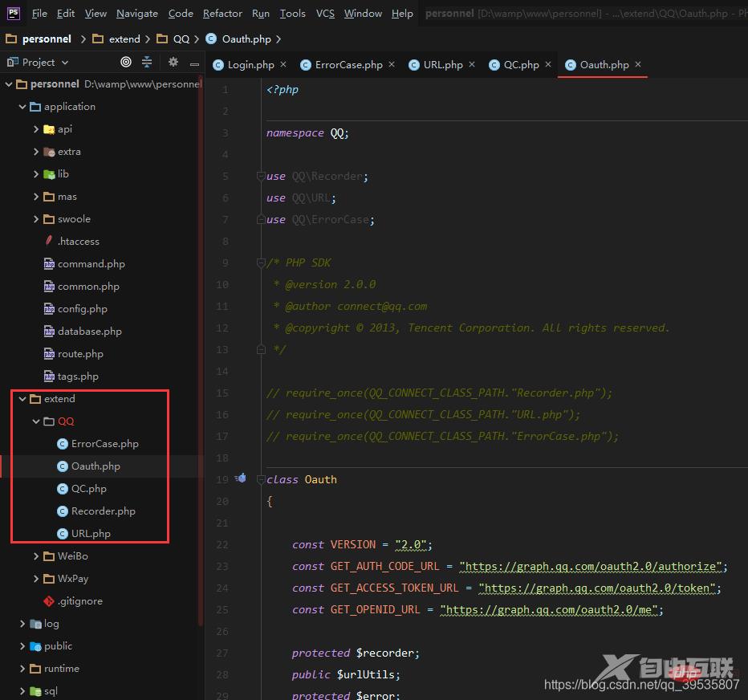The image size is (748, 700).
Task: Click the locate-in-project target icon
Action: pyautogui.click(x=126, y=62)
